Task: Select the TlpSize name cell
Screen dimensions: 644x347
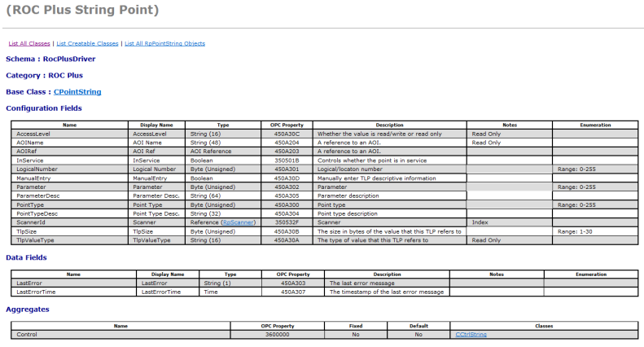Action: click(x=70, y=232)
